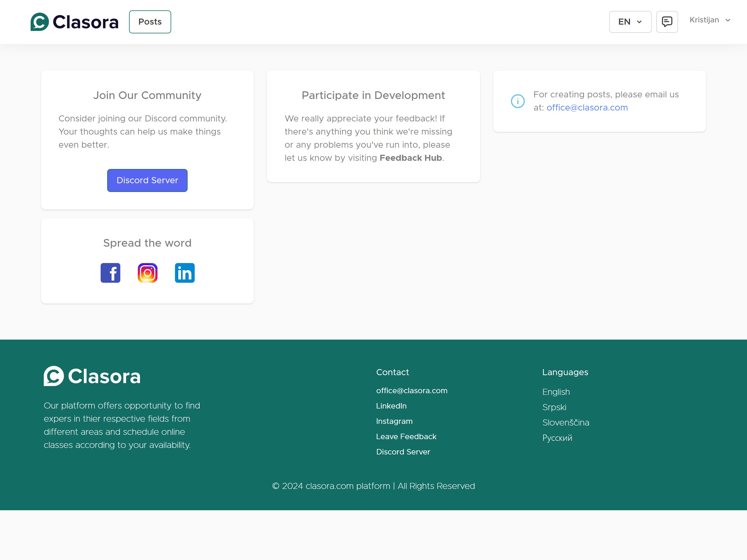Open the Posts menu item
The image size is (747, 560).
(150, 22)
